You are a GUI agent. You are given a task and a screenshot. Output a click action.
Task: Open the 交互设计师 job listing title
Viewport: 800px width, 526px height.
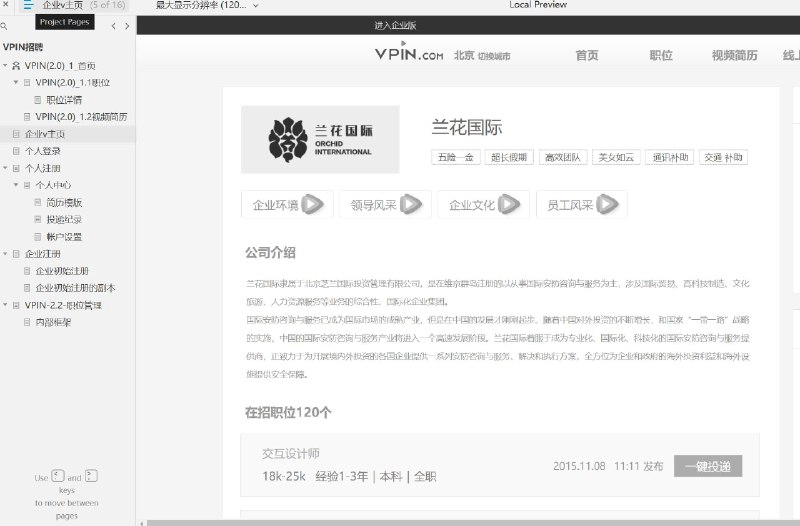(291, 454)
